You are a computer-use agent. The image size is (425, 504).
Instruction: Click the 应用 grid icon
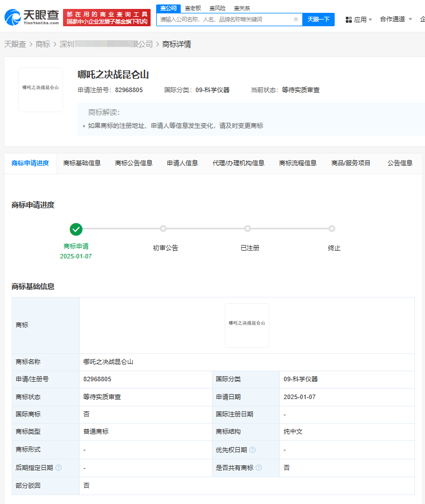[349, 20]
